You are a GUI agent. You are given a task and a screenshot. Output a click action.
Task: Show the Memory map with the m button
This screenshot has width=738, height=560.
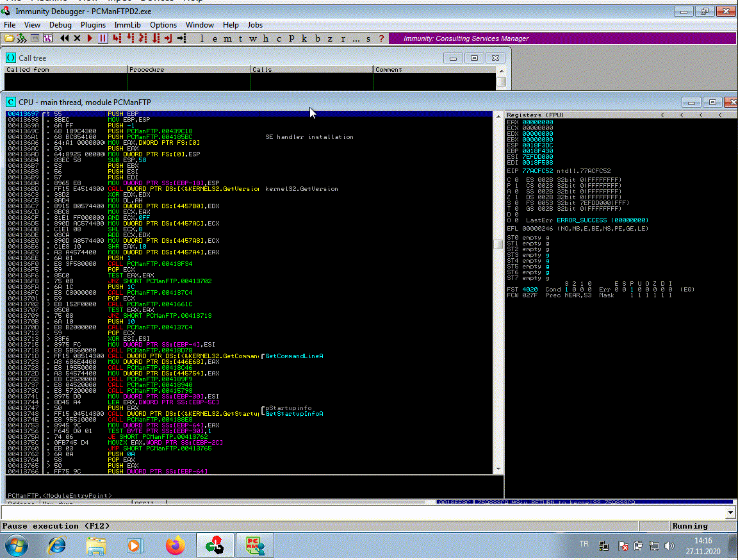[x=228, y=38]
